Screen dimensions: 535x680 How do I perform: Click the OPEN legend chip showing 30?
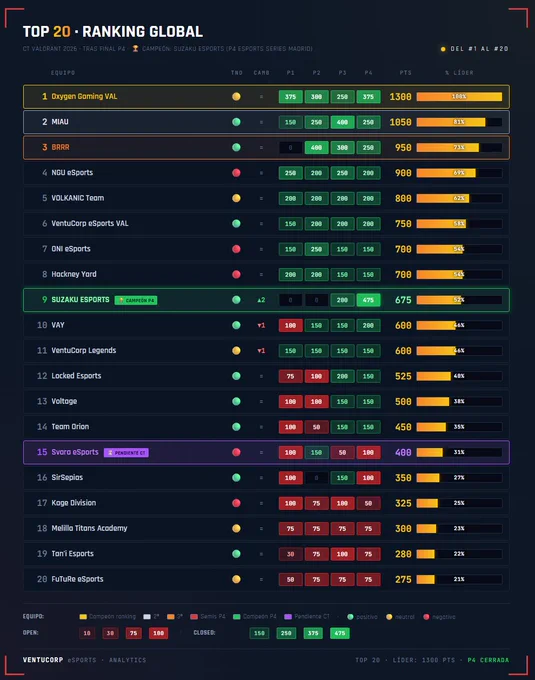coord(110,633)
